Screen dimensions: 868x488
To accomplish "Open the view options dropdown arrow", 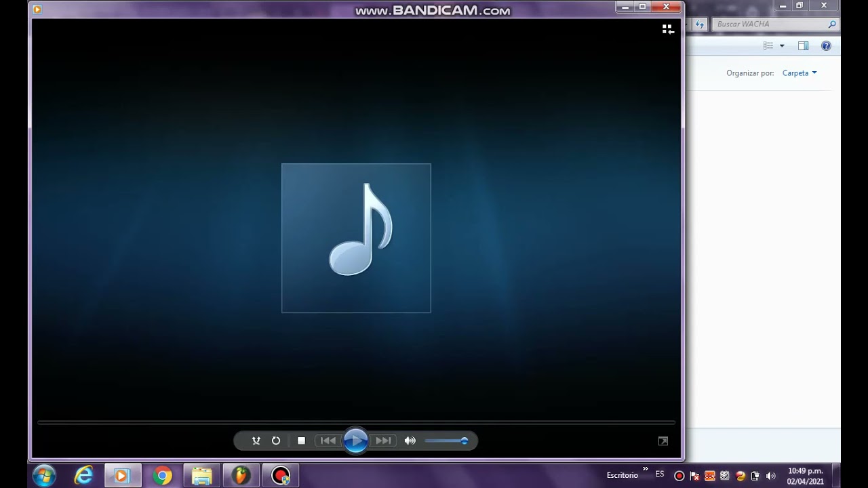I will (782, 46).
